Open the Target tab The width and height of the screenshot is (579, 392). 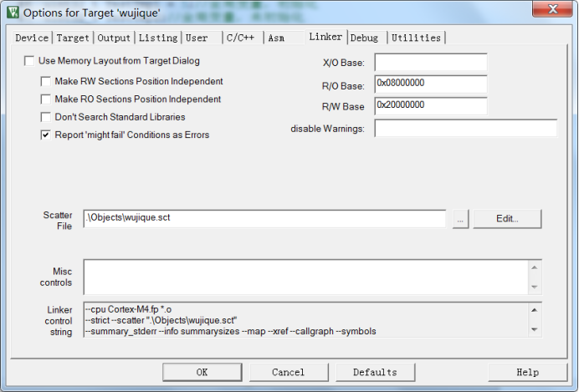click(x=73, y=38)
